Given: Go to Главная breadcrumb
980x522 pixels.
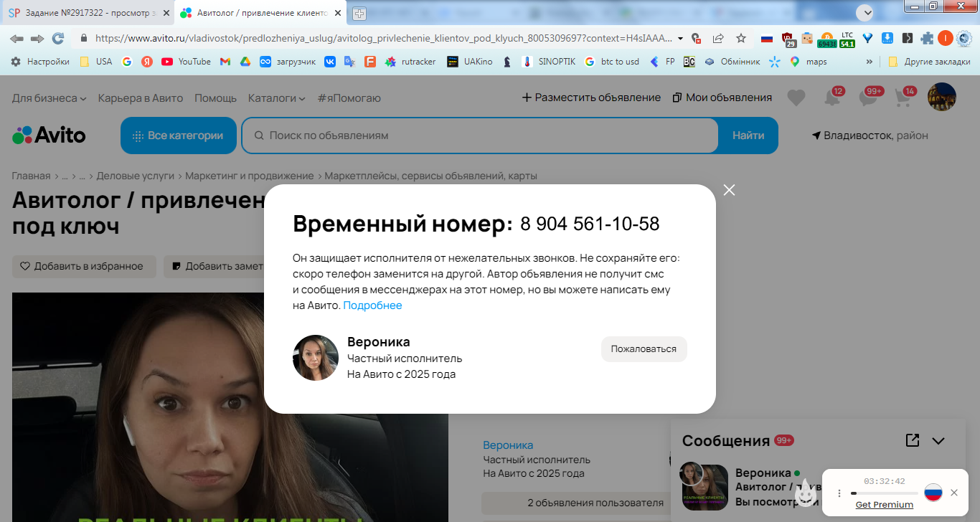Looking at the screenshot, I should point(32,176).
